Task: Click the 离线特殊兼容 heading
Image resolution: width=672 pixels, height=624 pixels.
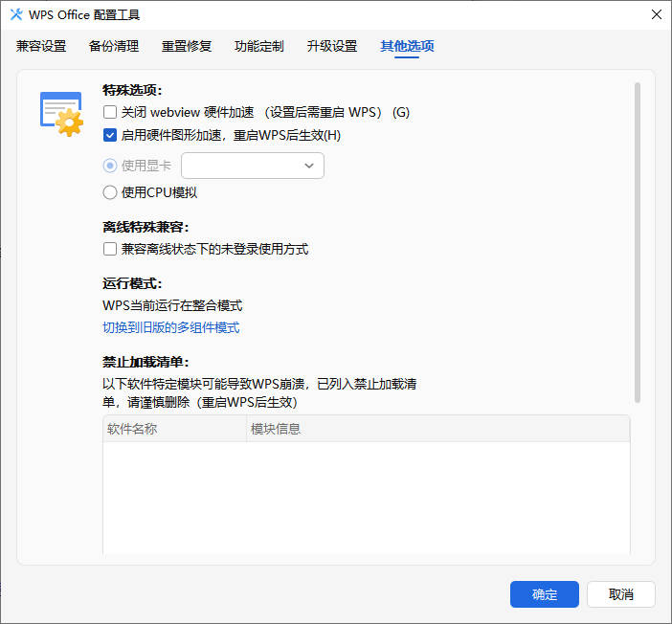Action: (146, 227)
